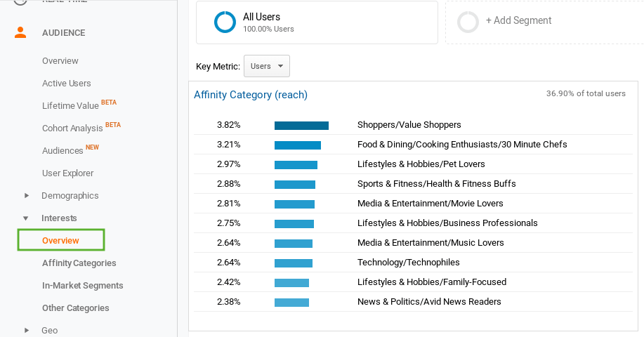This screenshot has height=337, width=644.
Task: Click the Health & Fitness Buffs bar
Action: [x=295, y=185]
